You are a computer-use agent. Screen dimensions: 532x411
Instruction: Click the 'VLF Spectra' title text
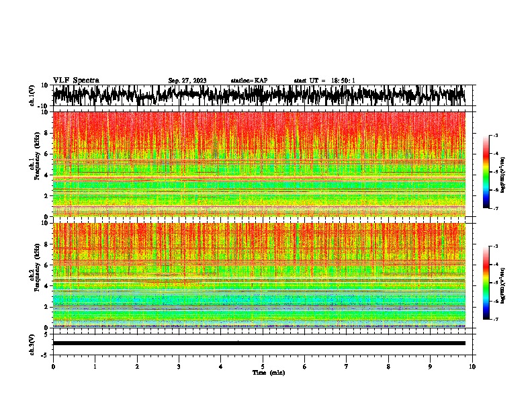point(76,81)
